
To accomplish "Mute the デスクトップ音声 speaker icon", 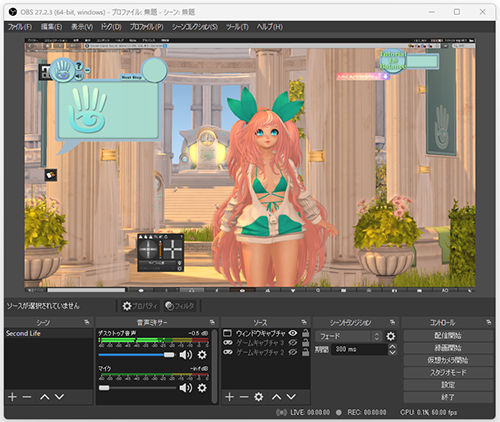I will point(186,355).
